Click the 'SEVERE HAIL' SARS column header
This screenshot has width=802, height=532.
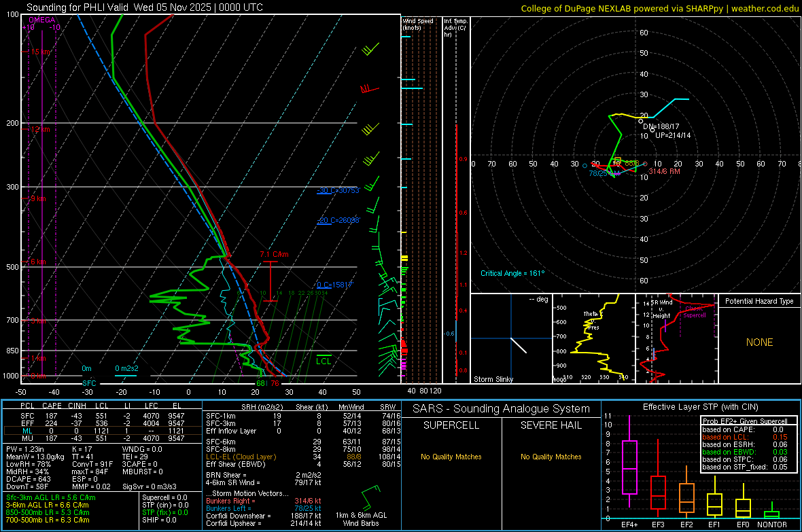[551, 425]
